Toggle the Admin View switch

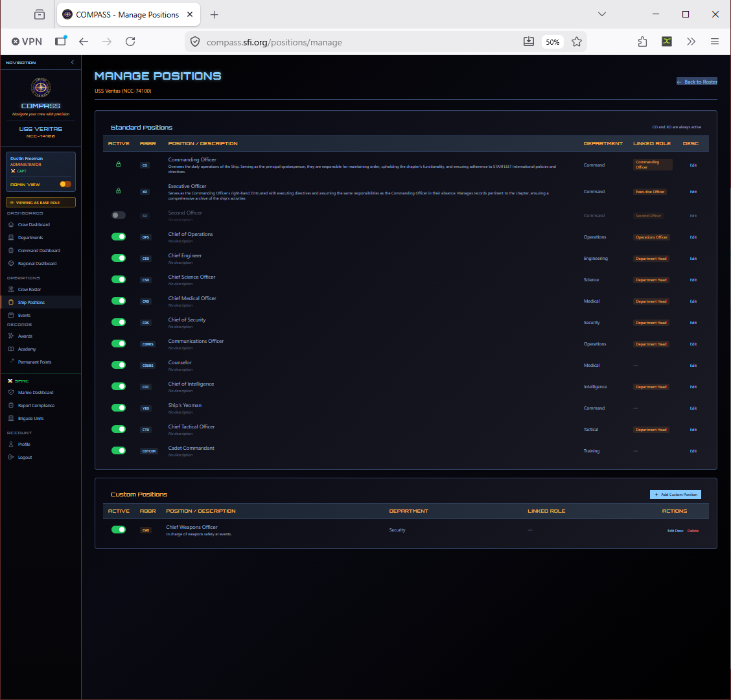(65, 184)
